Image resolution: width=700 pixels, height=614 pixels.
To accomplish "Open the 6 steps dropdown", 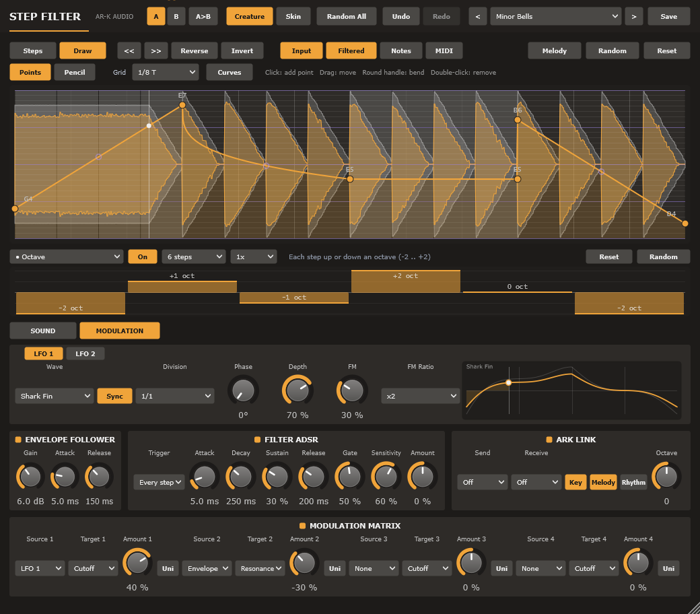I will (194, 257).
